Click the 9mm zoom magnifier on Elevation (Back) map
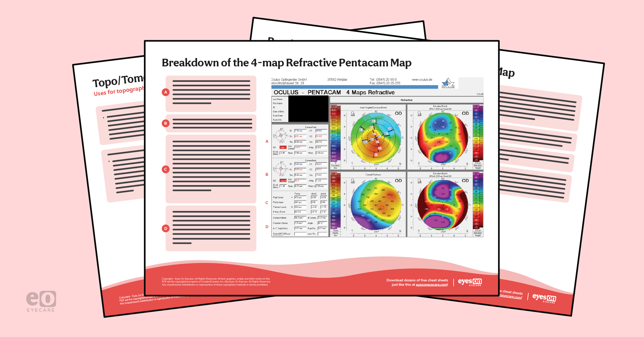Screen dimensions: 644x337 [419, 181]
